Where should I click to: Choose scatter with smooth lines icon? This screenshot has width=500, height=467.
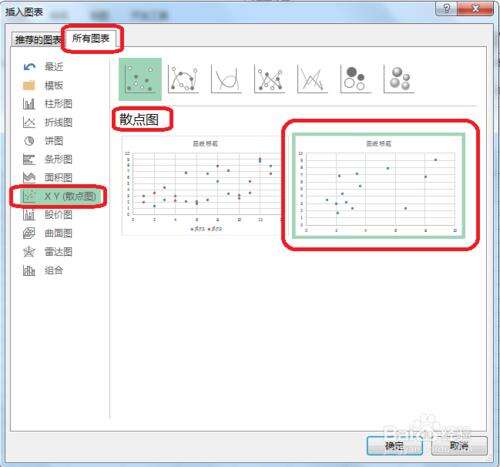pos(226,79)
